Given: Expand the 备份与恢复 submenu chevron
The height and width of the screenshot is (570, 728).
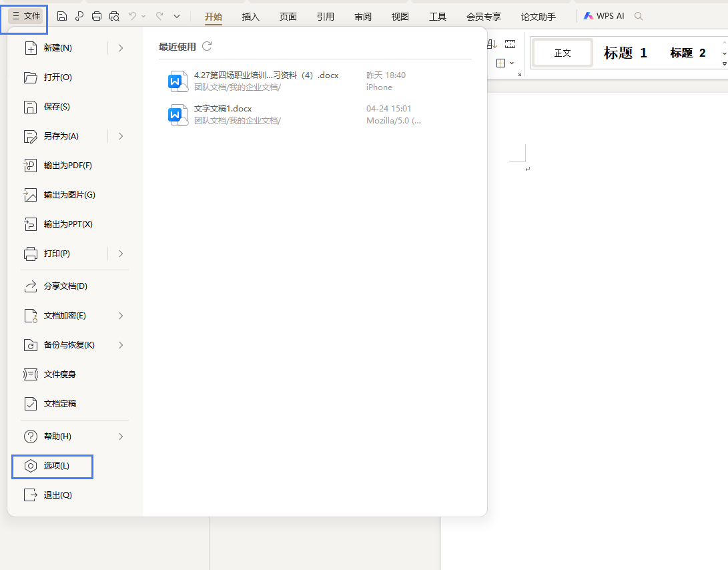Looking at the screenshot, I should [121, 345].
